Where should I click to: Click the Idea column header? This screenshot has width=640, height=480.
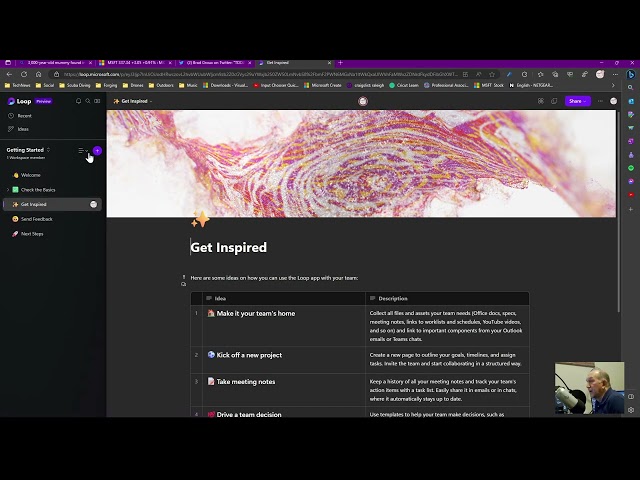tap(284, 298)
